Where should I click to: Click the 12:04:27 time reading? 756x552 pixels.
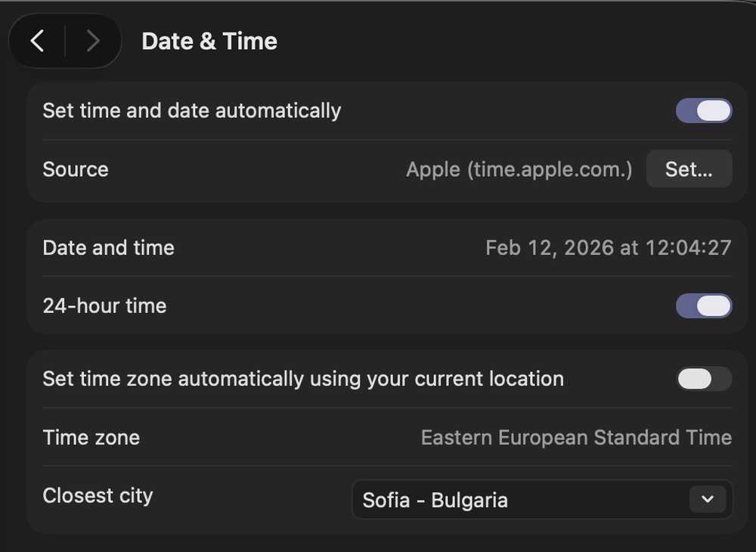pos(688,248)
